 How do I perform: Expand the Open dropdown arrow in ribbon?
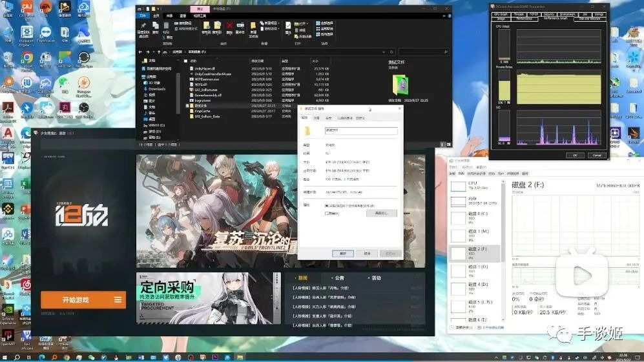click(309, 23)
